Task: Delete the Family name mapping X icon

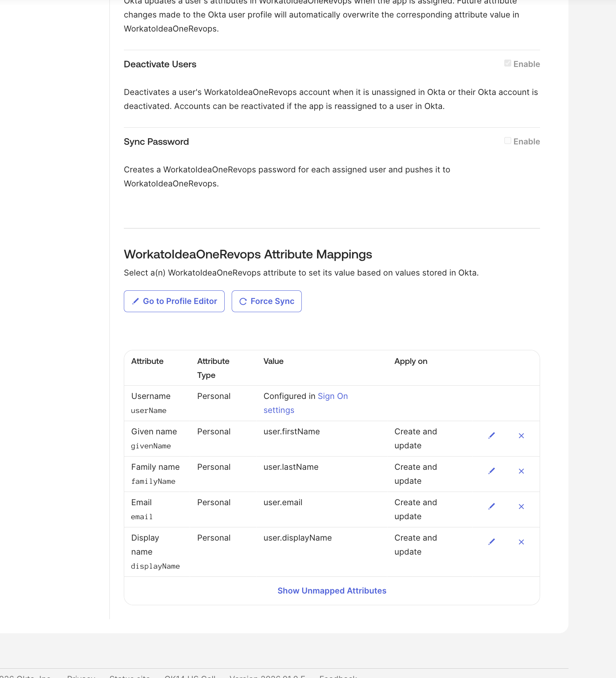Action: click(521, 471)
